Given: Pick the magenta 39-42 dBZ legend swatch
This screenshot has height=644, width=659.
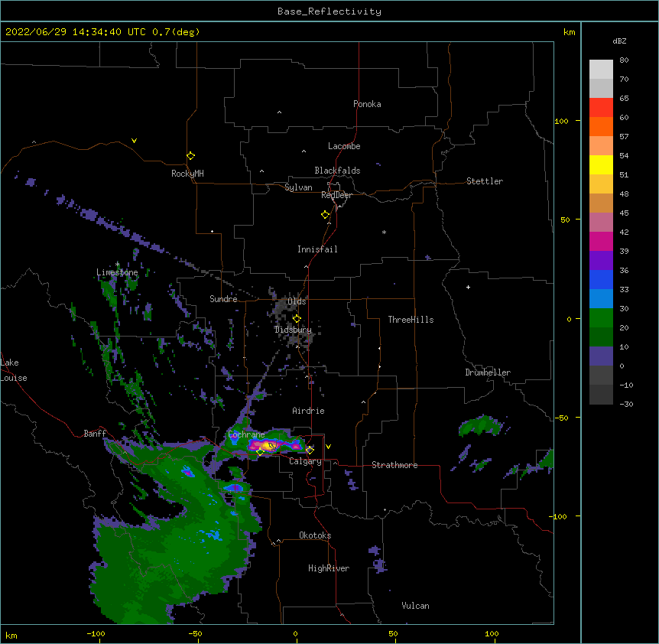Looking at the screenshot, I should point(601,241).
